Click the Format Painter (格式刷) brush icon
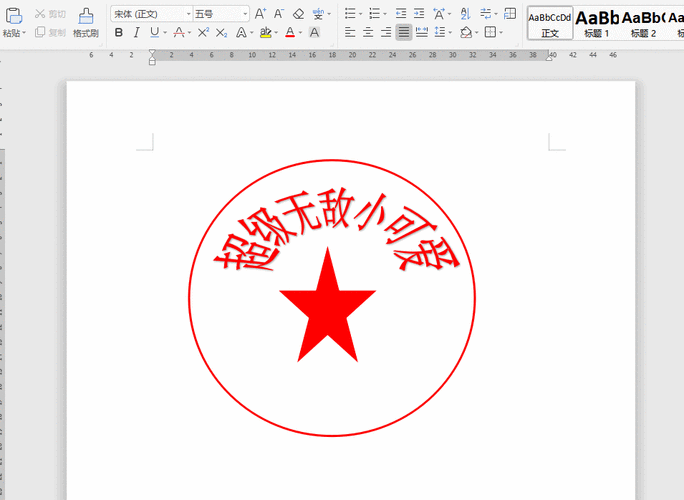This screenshot has height=500, width=684. coord(85,16)
